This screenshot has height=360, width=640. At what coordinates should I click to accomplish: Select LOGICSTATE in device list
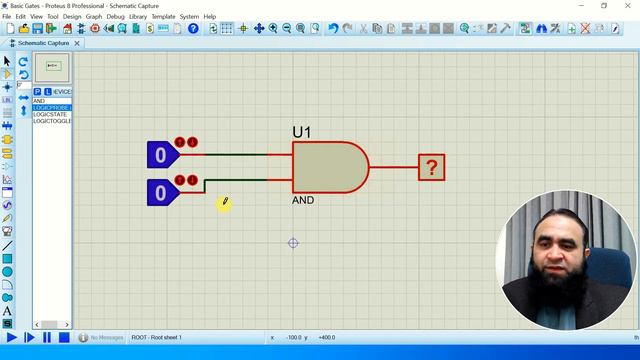[52, 115]
